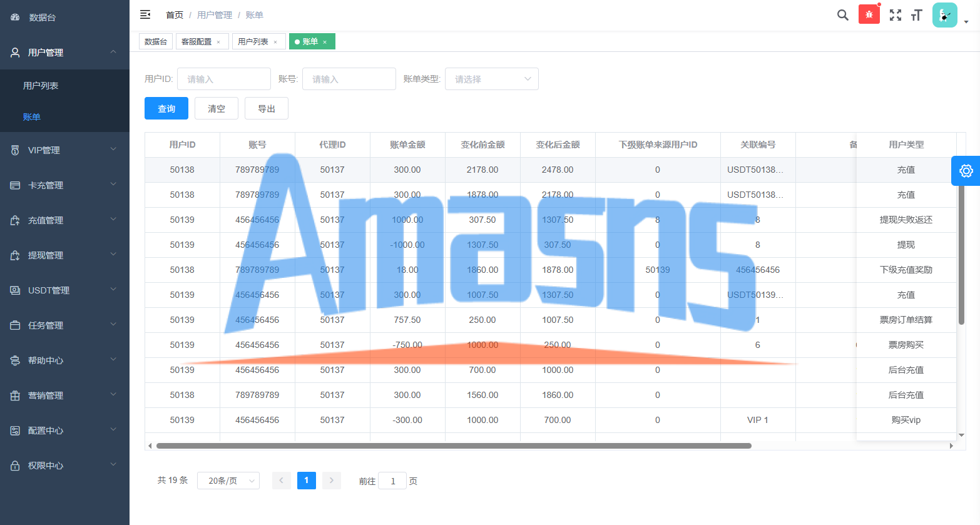Open the 账单类型 select dropdown
The width and height of the screenshot is (980, 525).
tap(492, 79)
